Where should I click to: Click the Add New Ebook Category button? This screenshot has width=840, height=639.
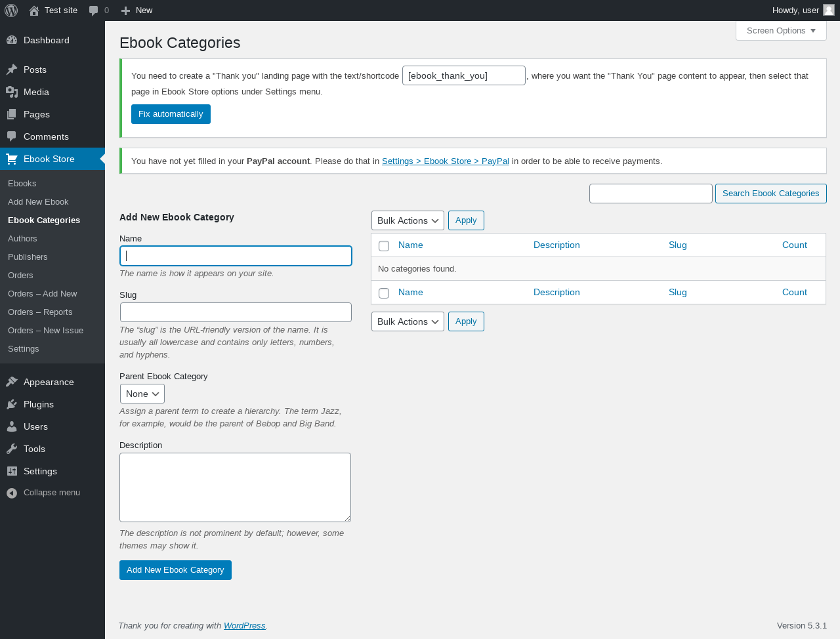[x=175, y=570]
